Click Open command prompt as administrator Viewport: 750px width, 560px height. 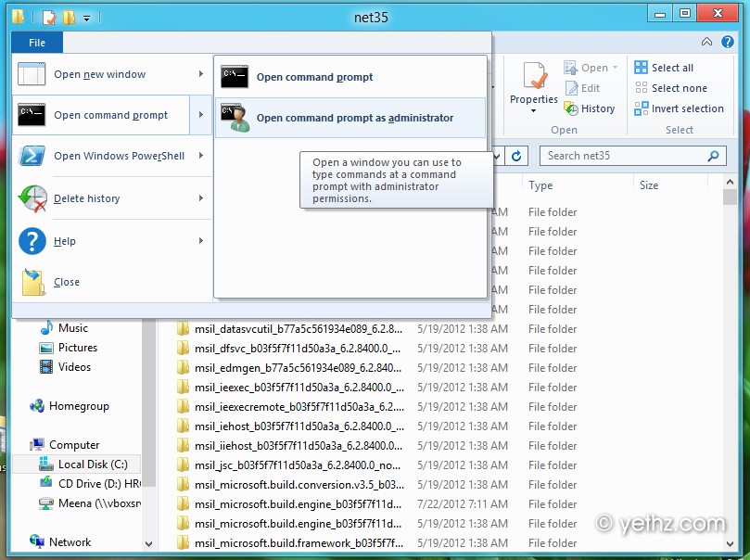(x=354, y=118)
